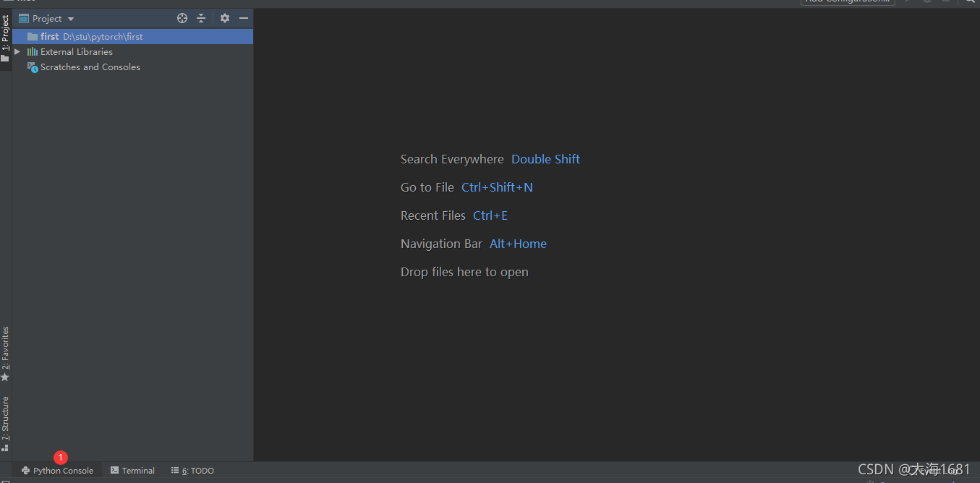Click the External Libraries bars icon
The height and width of the screenshot is (483, 980).
(x=32, y=52)
